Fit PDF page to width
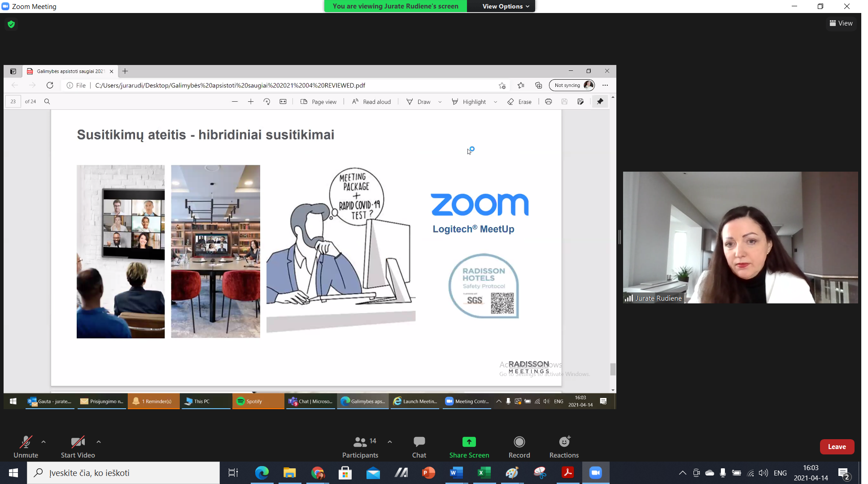This screenshot has width=868, height=484. point(283,102)
